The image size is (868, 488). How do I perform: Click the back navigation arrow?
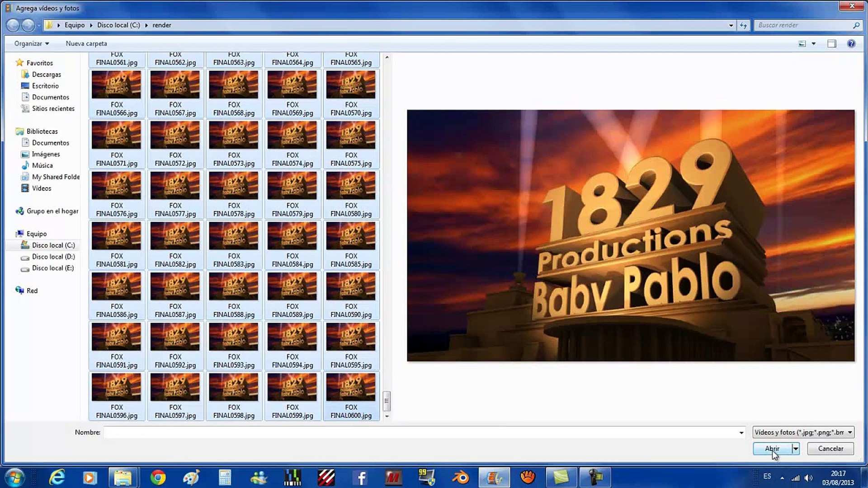point(13,25)
